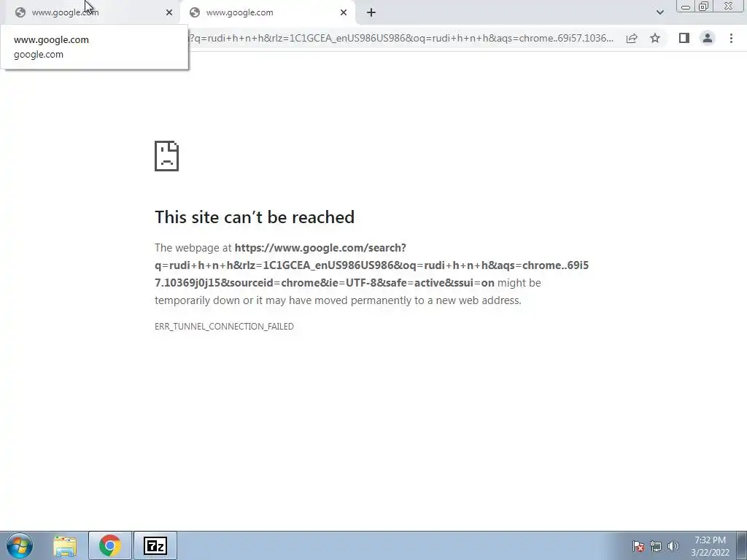Open Chrome three-dot menu

731,38
